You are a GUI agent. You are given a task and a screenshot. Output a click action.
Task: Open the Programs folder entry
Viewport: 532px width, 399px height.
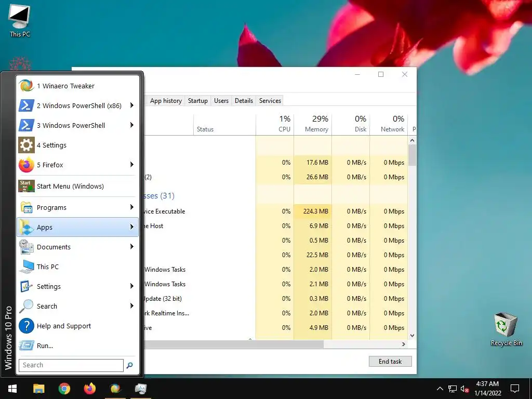click(x=78, y=207)
